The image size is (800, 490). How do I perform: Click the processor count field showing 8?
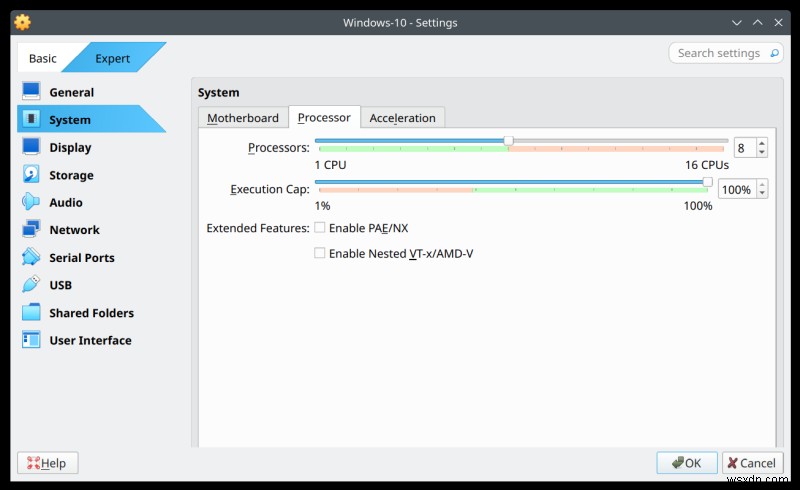pos(745,148)
